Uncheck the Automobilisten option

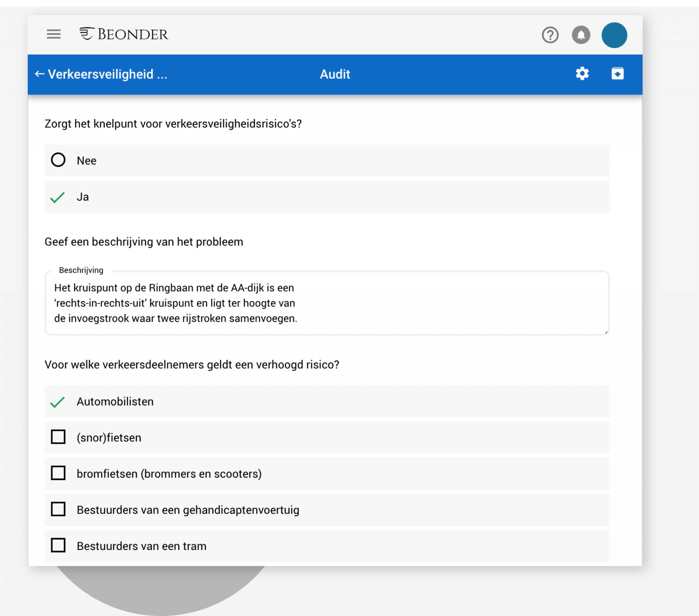[x=57, y=402]
